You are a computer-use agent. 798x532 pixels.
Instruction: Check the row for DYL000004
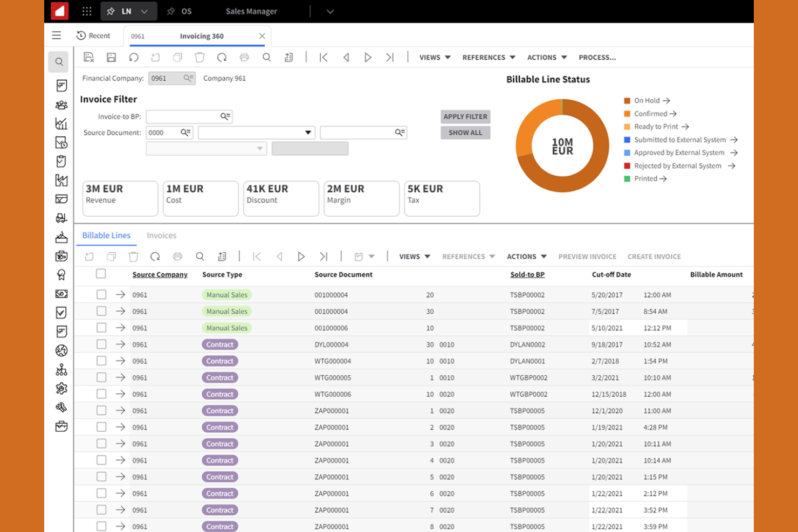tap(101, 344)
